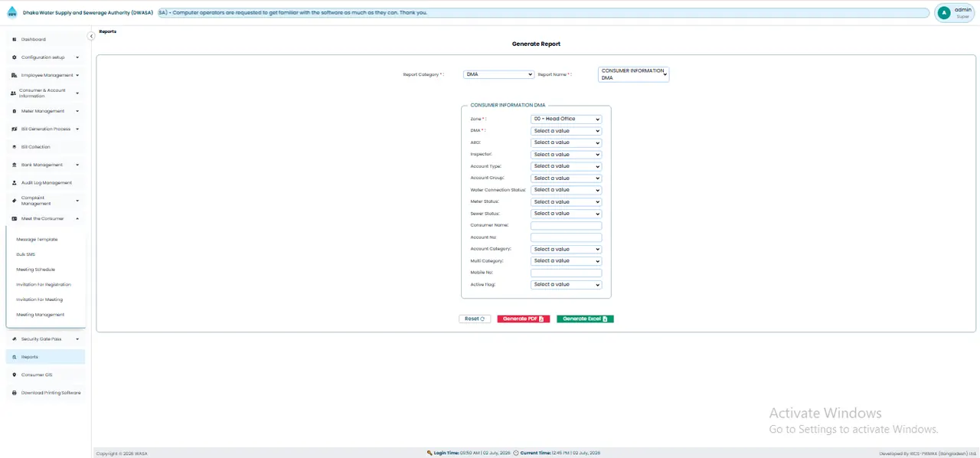The width and height of the screenshot is (980, 458).
Task: Expand Bill Generation Process menu
Action: click(x=45, y=129)
